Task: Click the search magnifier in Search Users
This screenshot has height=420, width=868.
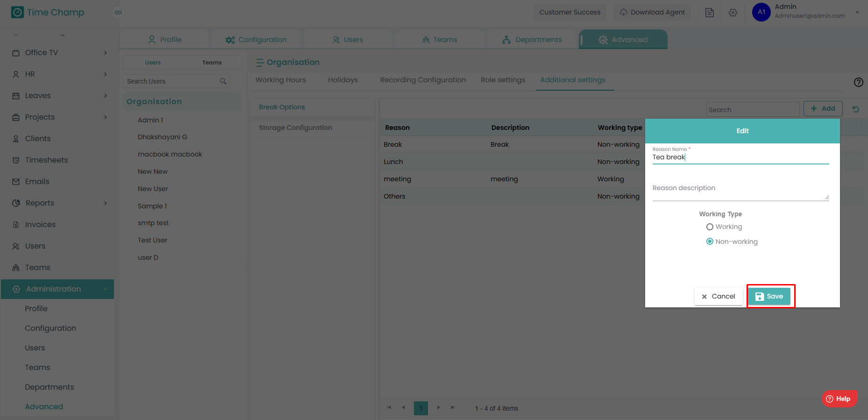Action: pyautogui.click(x=223, y=81)
